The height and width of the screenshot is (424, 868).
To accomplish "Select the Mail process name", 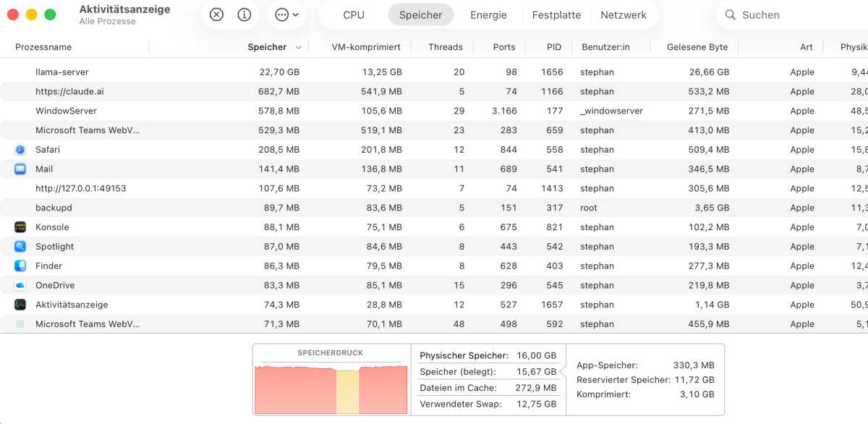I will click(44, 169).
